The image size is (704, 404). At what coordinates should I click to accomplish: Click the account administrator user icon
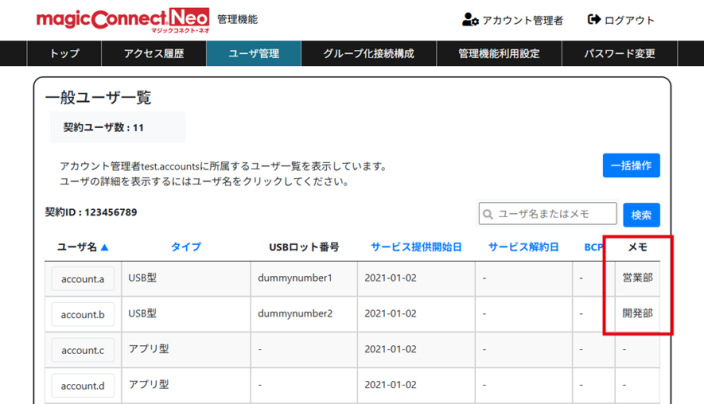click(470, 20)
